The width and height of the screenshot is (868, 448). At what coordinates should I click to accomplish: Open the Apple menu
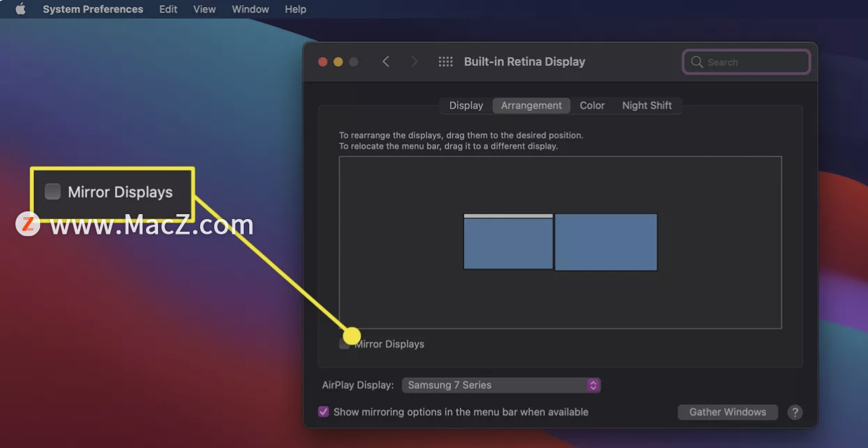20,9
